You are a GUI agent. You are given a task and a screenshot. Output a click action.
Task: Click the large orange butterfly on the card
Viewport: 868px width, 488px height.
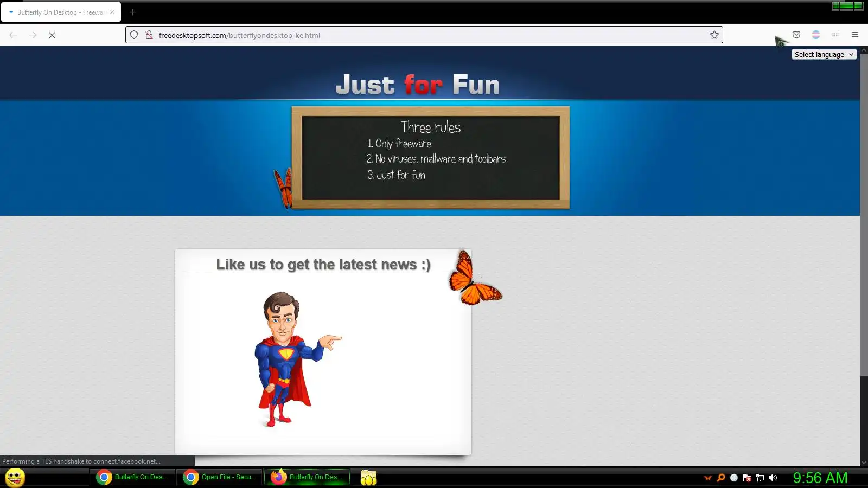tap(475, 278)
